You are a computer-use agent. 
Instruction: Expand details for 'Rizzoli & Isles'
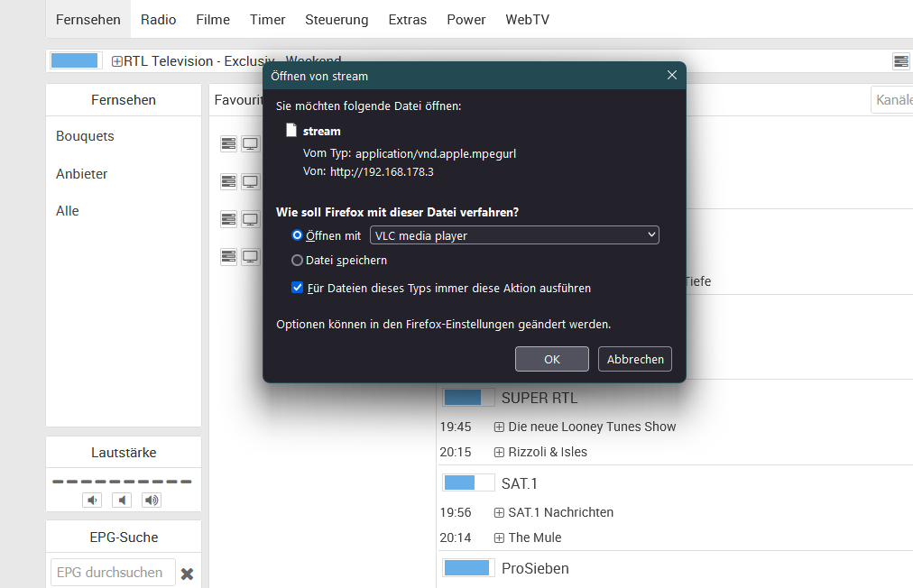click(499, 453)
